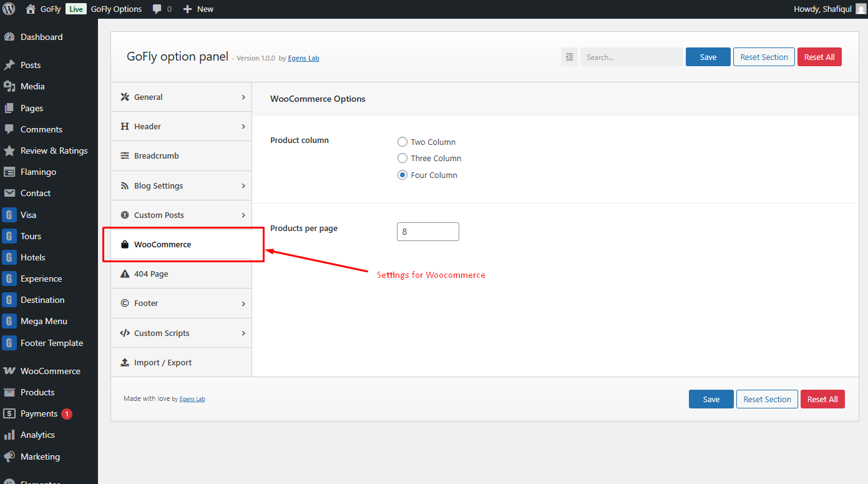Screen dimensions: 868x484
Task: Click the WordPress logo in the admin bar
Action: coord(9,9)
